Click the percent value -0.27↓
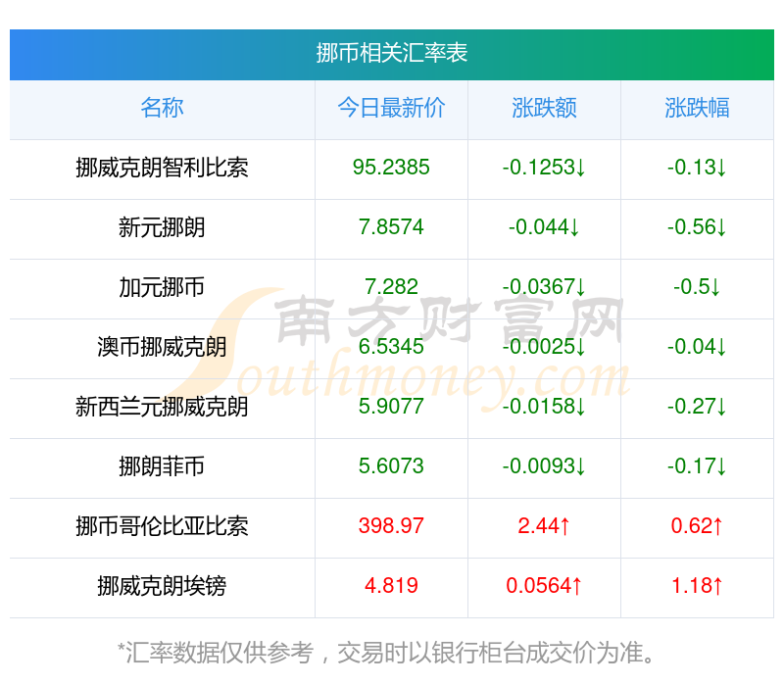The height and width of the screenshot is (684, 784). click(x=697, y=407)
